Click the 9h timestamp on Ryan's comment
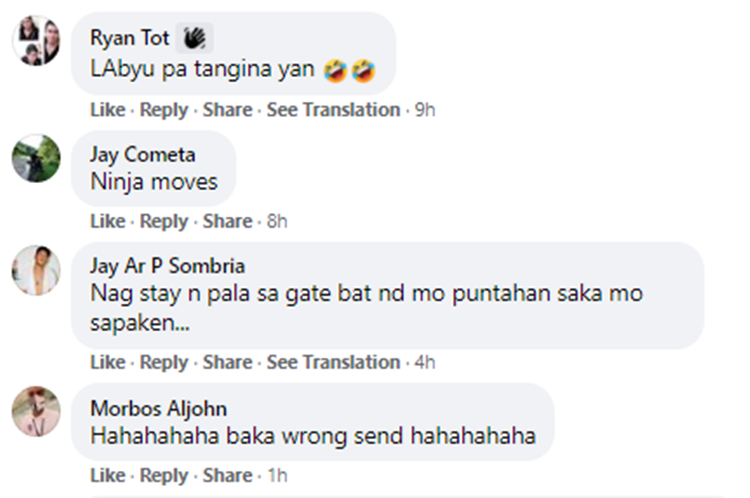750x498 pixels. [425, 110]
